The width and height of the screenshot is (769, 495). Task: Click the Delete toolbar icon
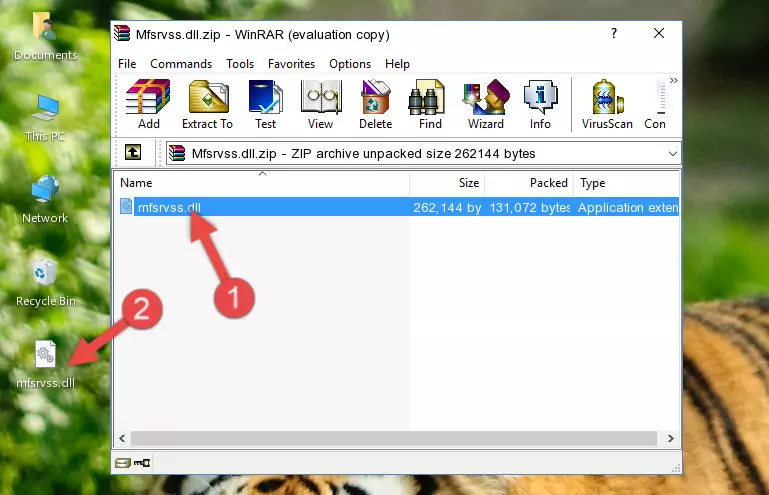click(x=375, y=104)
